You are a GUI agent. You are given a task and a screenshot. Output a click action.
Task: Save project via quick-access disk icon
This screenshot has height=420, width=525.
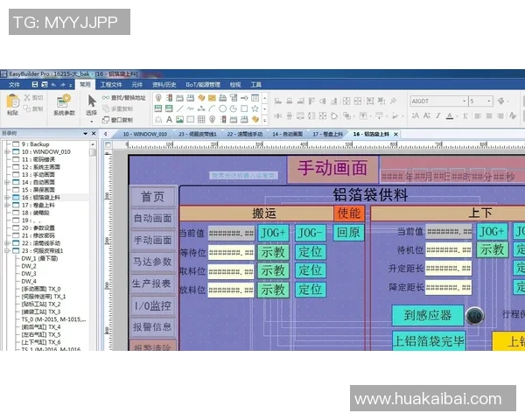click(35, 84)
